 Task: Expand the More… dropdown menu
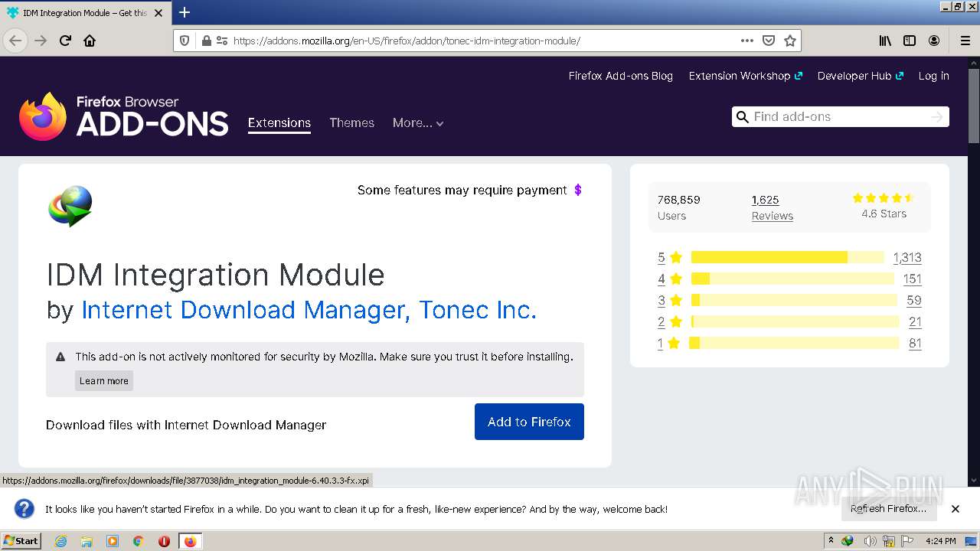point(418,122)
